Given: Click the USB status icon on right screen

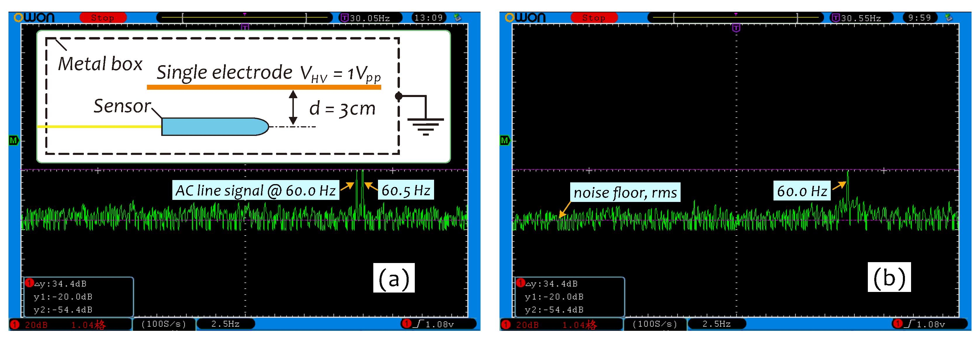Looking at the screenshot, I should pyautogui.click(x=949, y=18).
